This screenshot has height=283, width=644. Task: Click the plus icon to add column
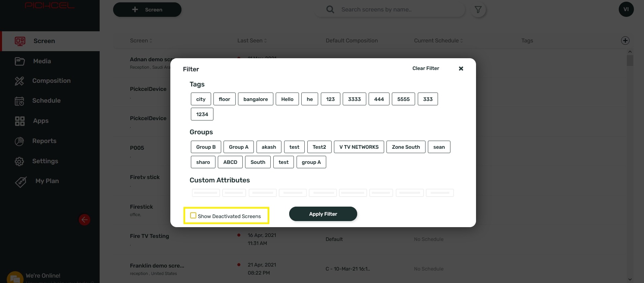tap(625, 40)
